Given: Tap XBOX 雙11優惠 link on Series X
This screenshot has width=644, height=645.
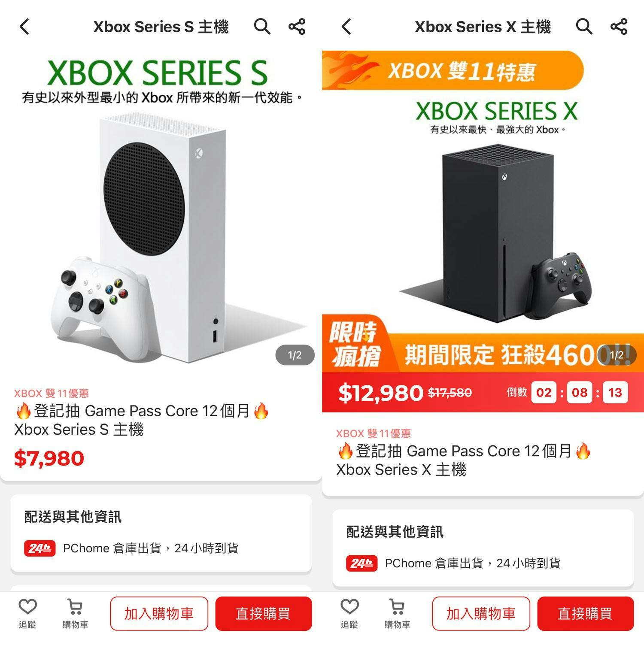Looking at the screenshot, I should coord(374,433).
